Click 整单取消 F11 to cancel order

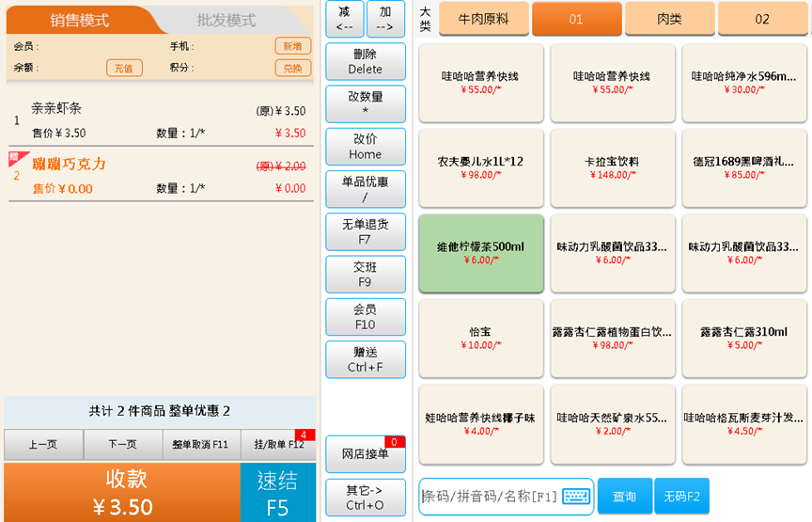point(201,444)
